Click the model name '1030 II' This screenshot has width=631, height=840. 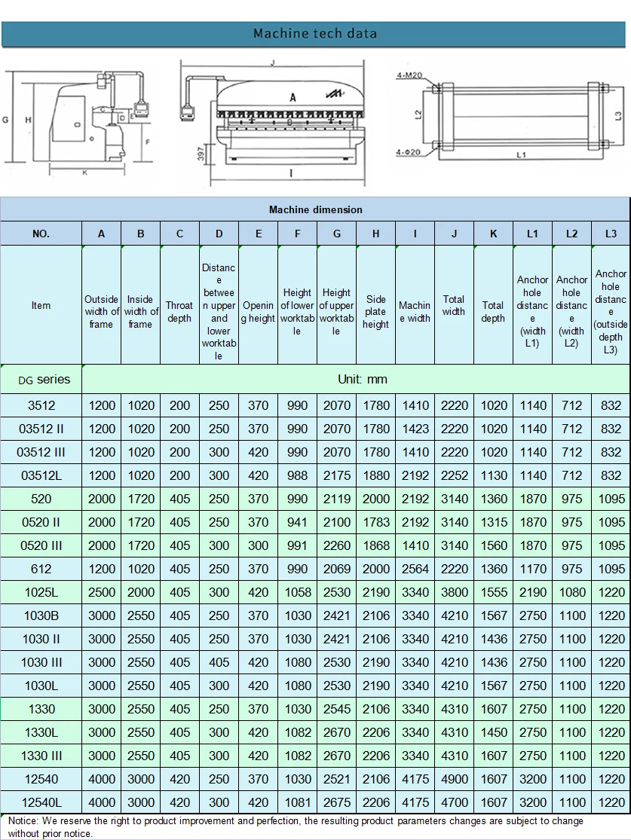[x=41, y=639]
